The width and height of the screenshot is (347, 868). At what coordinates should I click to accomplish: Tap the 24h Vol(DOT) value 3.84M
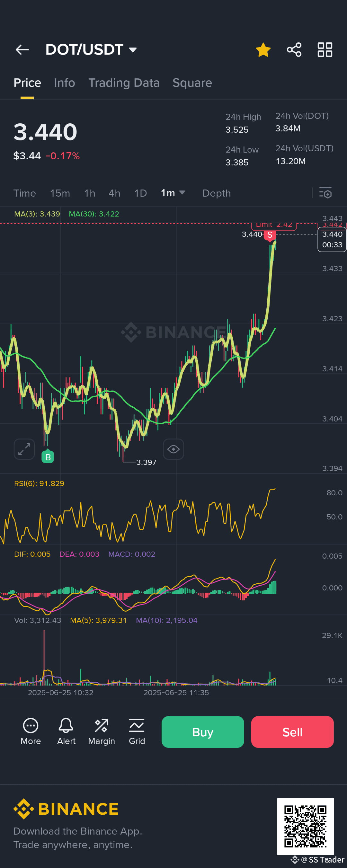[288, 128]
